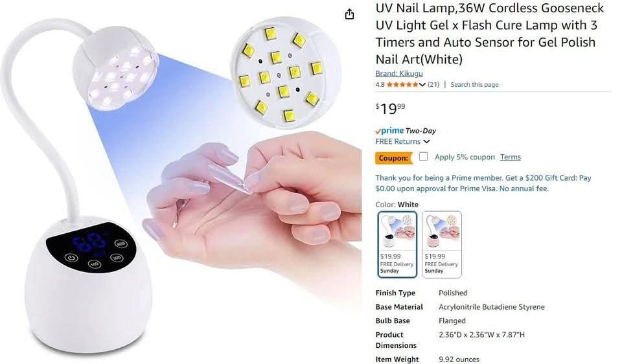Select the Pink color variant swatch
The image size is (622, 364).
tap(441, 244)
